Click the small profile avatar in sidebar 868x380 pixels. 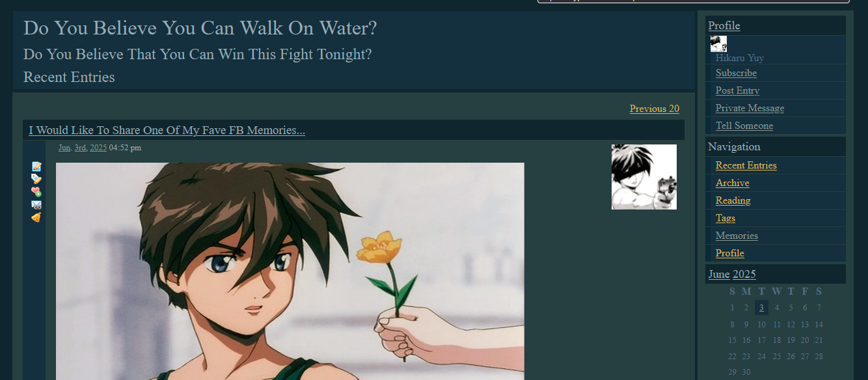pos(718,44)
